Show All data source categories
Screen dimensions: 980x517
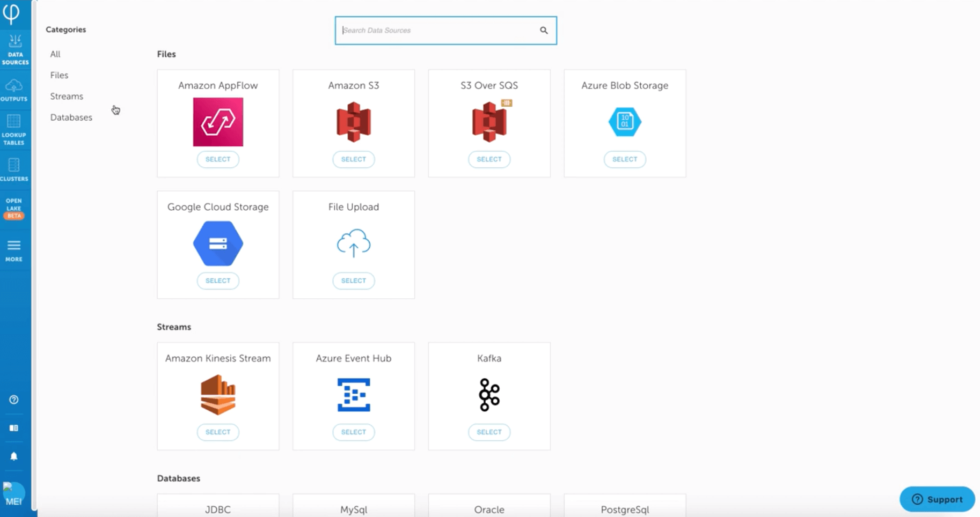click(x=55, y=54)
